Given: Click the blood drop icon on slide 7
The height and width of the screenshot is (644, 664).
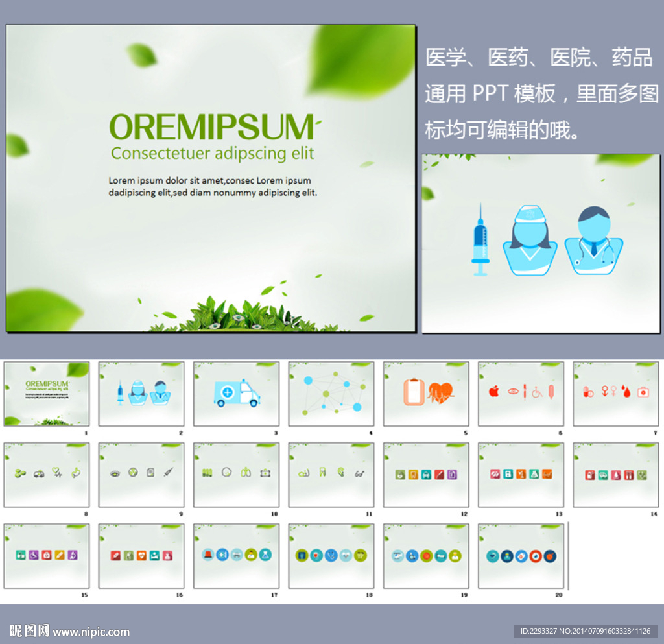Looking at the screenshot, I should [x=626, y=391].
